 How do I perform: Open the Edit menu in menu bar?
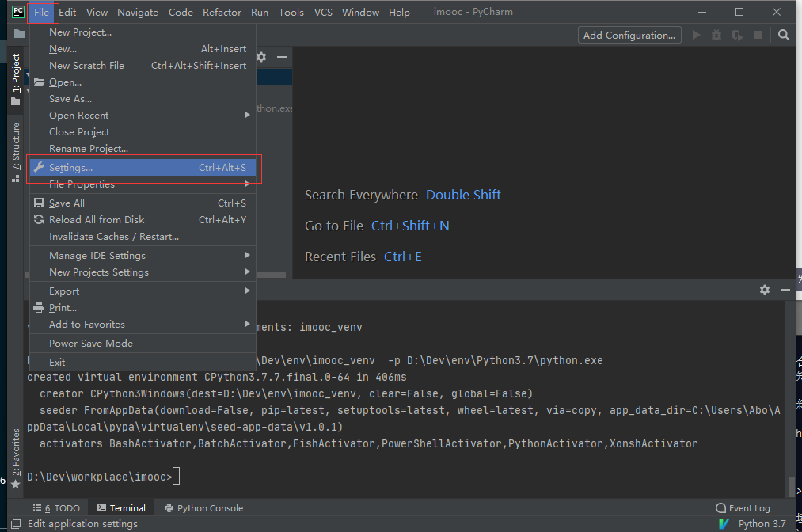click(67, 12)
